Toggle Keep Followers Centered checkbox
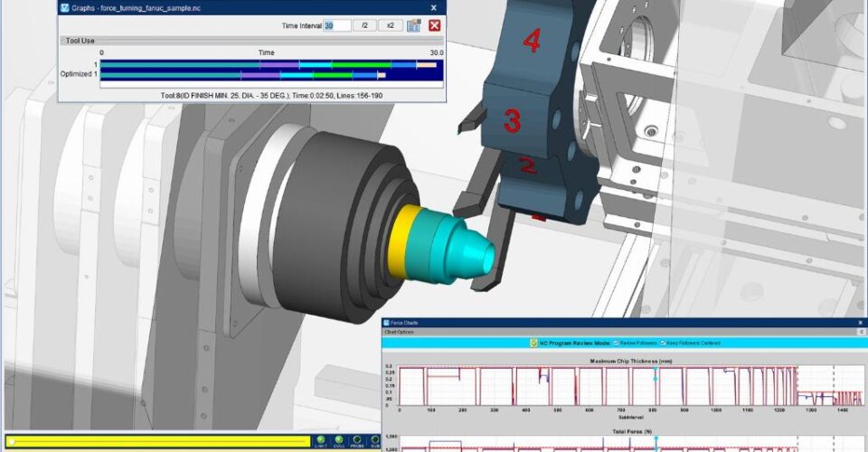The height and width of the screenshot is (452, 868). pyautogui.click(x=663, y=343)
